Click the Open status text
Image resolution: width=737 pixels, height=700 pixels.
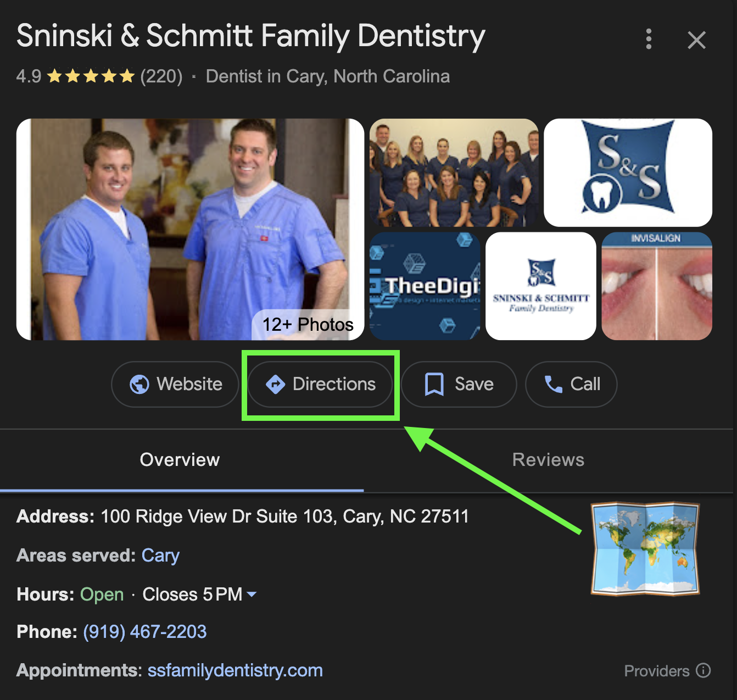pos(102,595)
